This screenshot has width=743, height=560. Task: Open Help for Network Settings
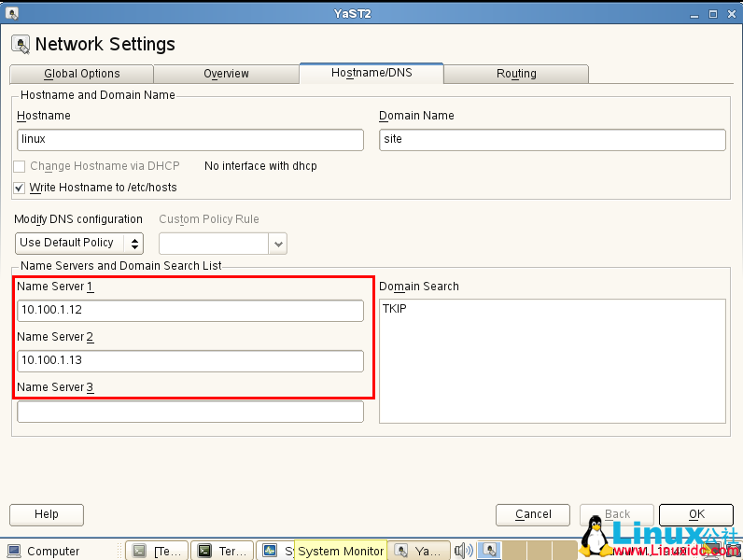click(x=47, y=514)
